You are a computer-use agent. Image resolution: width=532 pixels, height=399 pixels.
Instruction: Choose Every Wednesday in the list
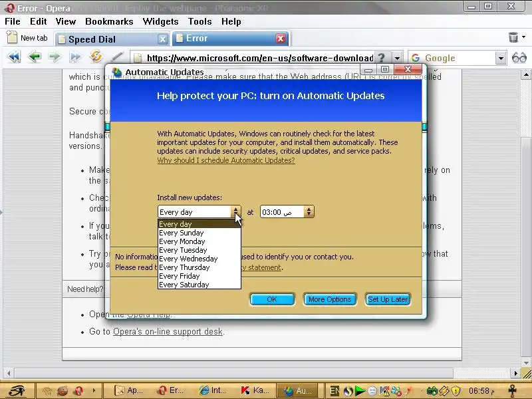(199, 259)
